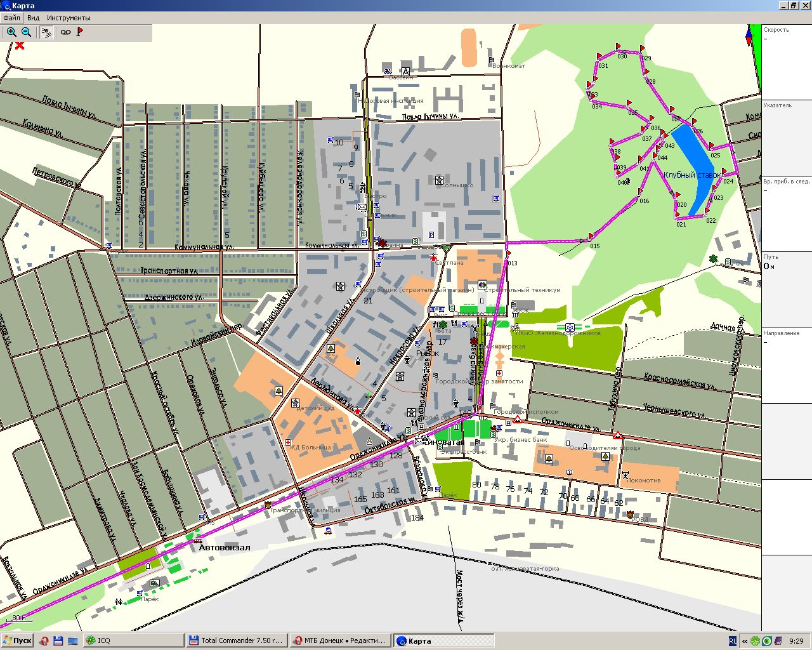Switch to ICQ in the taskbar
Viewport: 812px width, 650px height.
coord(133,640)
